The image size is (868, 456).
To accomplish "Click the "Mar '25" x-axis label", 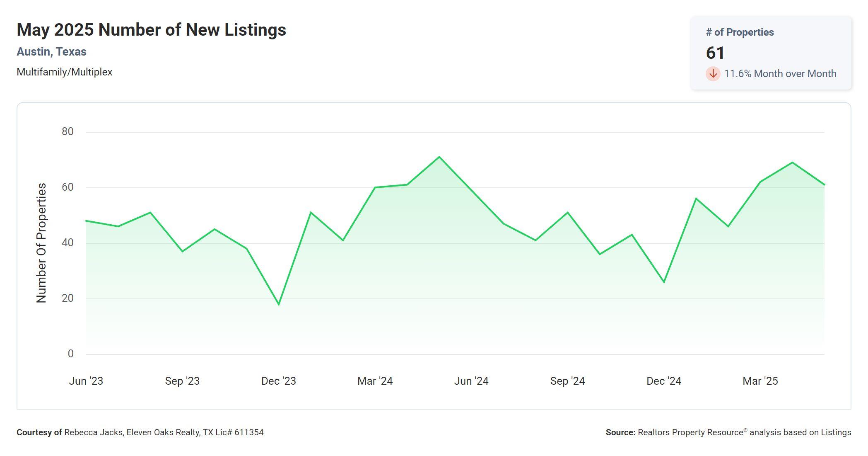I will pyautogui.click(x=760, y=381).
